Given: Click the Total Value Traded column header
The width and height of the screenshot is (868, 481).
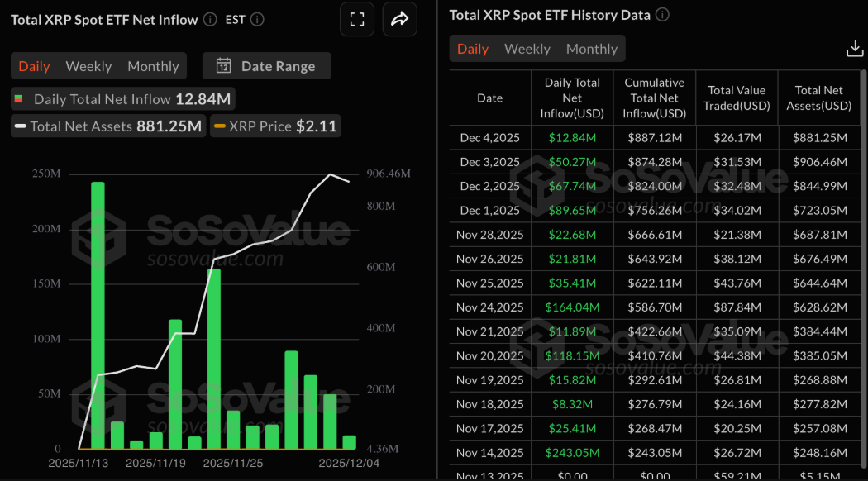Looking at the screenshot, I should click(x=737, y=98).
